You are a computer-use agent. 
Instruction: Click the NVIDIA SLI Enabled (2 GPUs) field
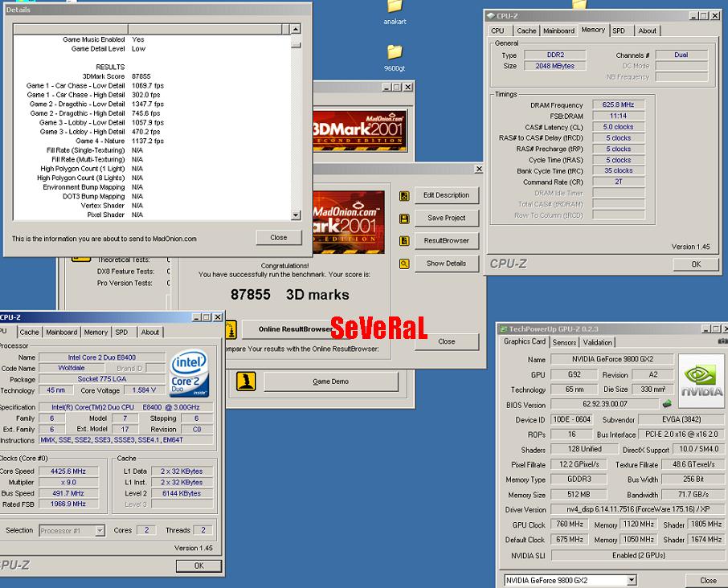pos(638,556)
